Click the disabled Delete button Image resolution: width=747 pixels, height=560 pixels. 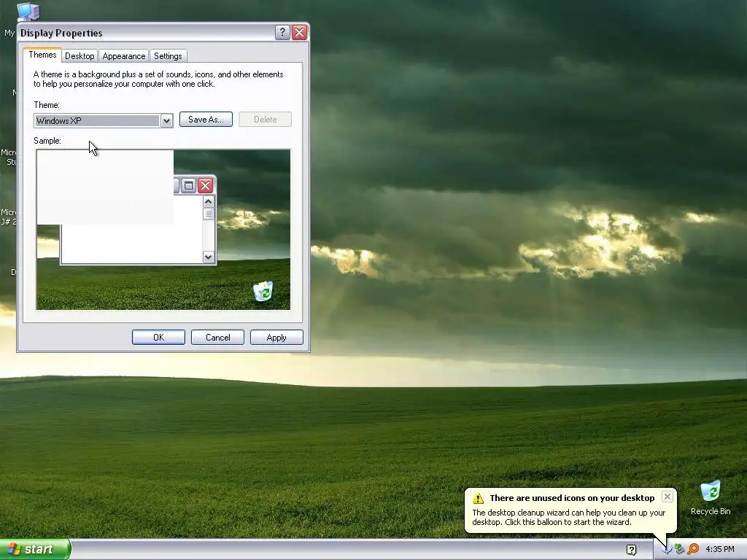click(x=265, y=120)
